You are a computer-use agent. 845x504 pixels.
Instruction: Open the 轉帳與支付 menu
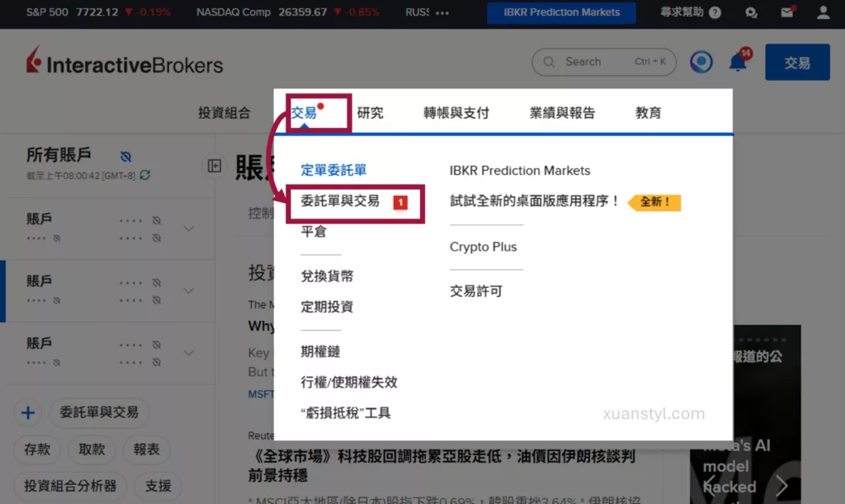[456, 112]
